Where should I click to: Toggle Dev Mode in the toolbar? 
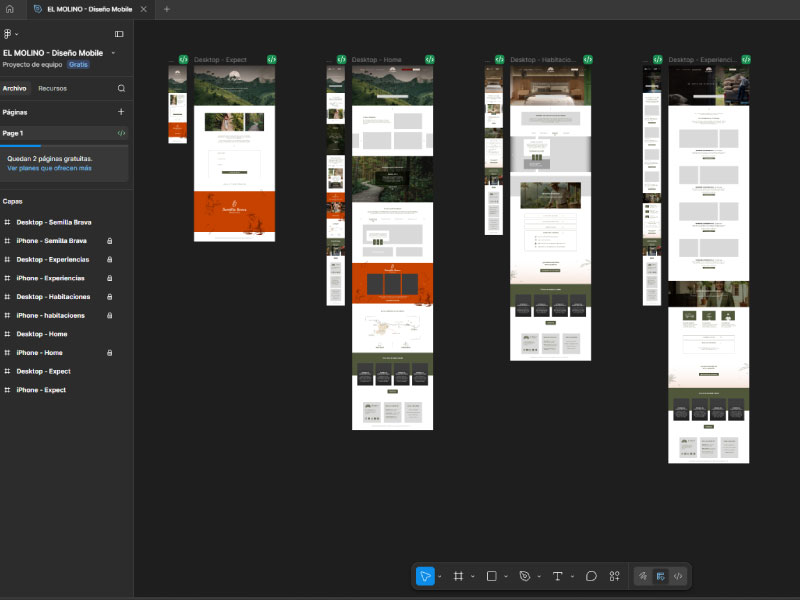point(678,576)
